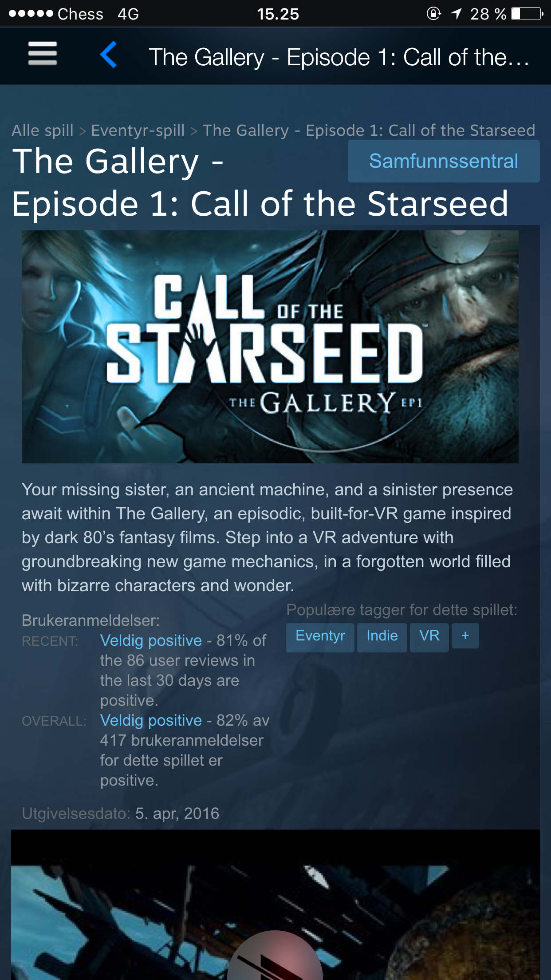Open overall Veldig positive reviews
Viewport: 551px width, 980px height.
click(x=151, y=720)
